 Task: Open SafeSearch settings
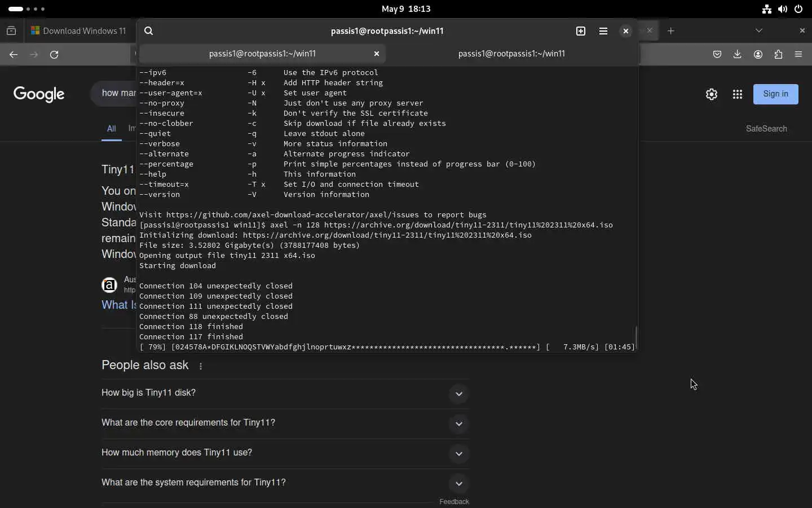(x=766, y=129)
